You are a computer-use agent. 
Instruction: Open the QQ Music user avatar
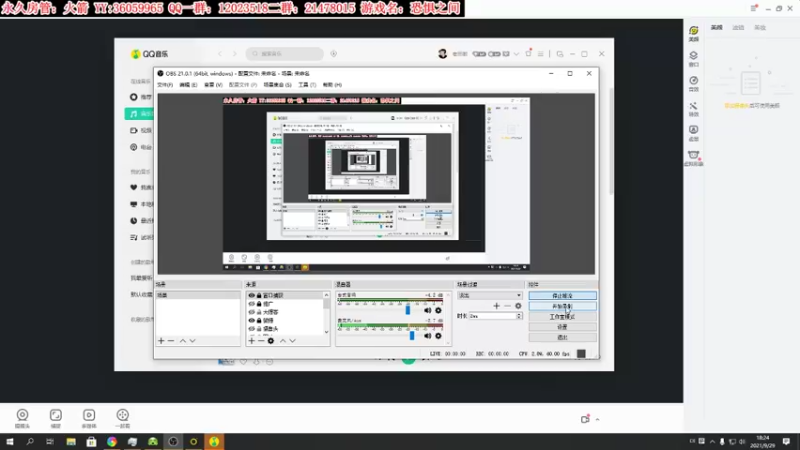442,54
